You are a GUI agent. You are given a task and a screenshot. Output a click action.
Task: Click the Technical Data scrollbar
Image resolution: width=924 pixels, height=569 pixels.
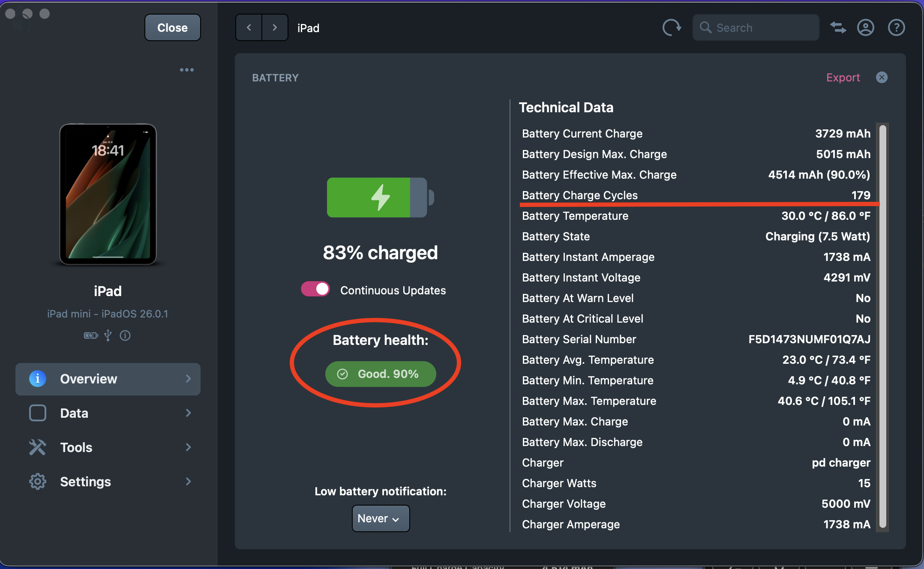(x=882, y=326)
